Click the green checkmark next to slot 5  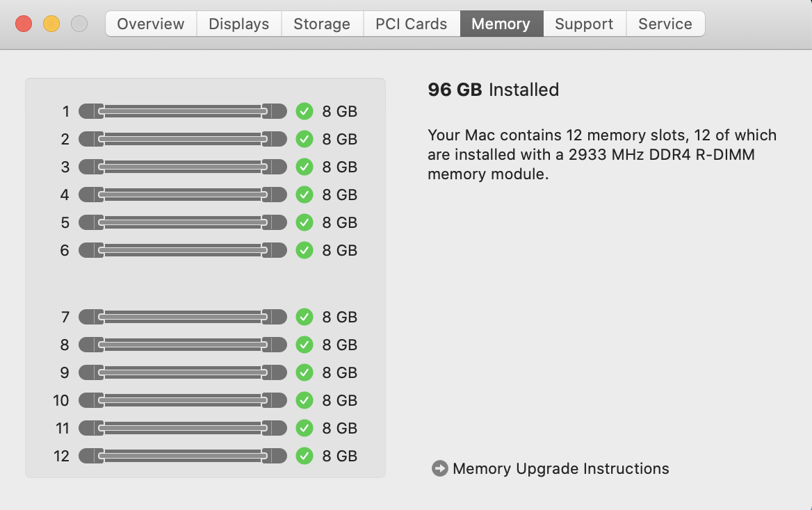pos(304,222)
